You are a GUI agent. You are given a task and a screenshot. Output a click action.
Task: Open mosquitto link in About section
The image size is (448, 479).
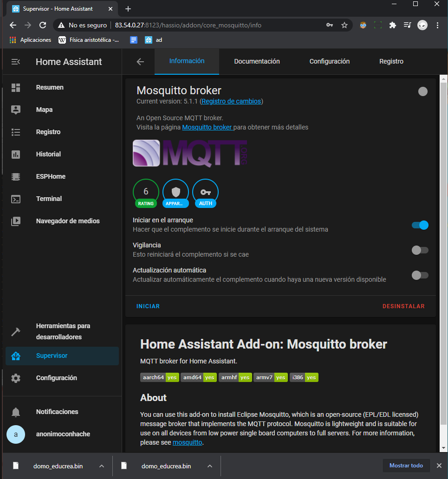point(187,442)
